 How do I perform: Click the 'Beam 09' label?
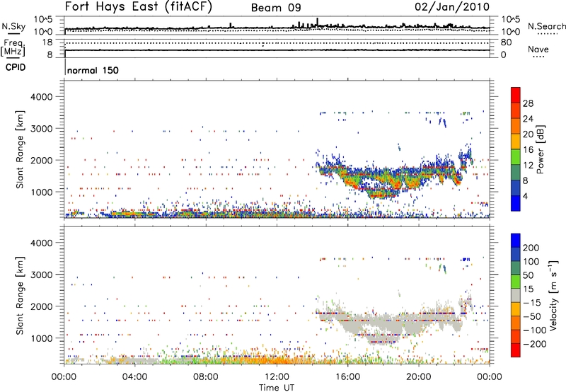276,8
